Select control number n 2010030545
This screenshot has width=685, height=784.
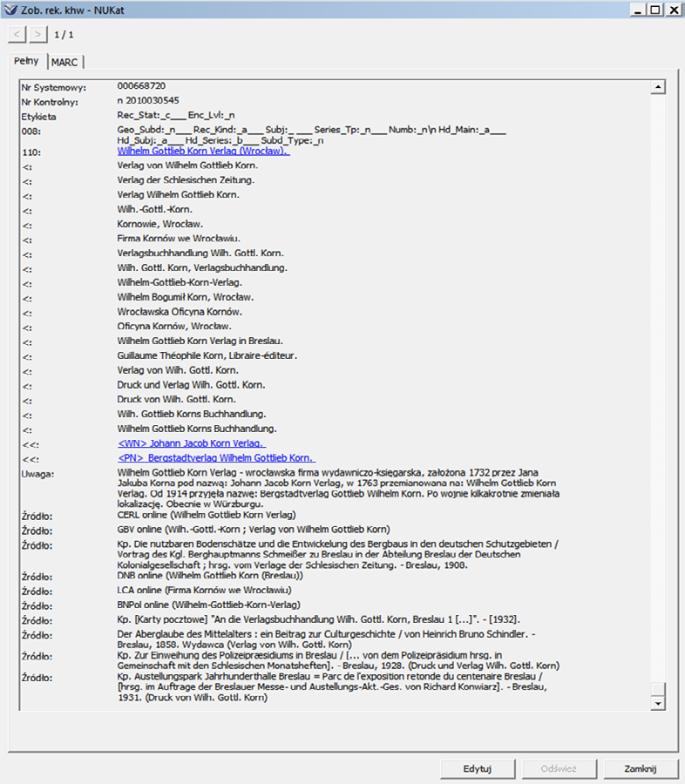[x=148, y=100]
